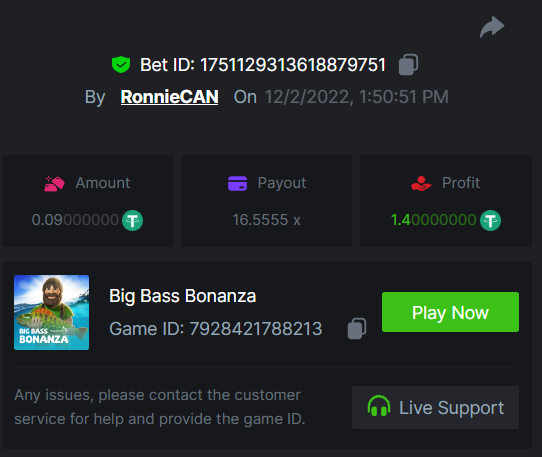Click the 0.09000000 bet amount value

click(75, 220)
